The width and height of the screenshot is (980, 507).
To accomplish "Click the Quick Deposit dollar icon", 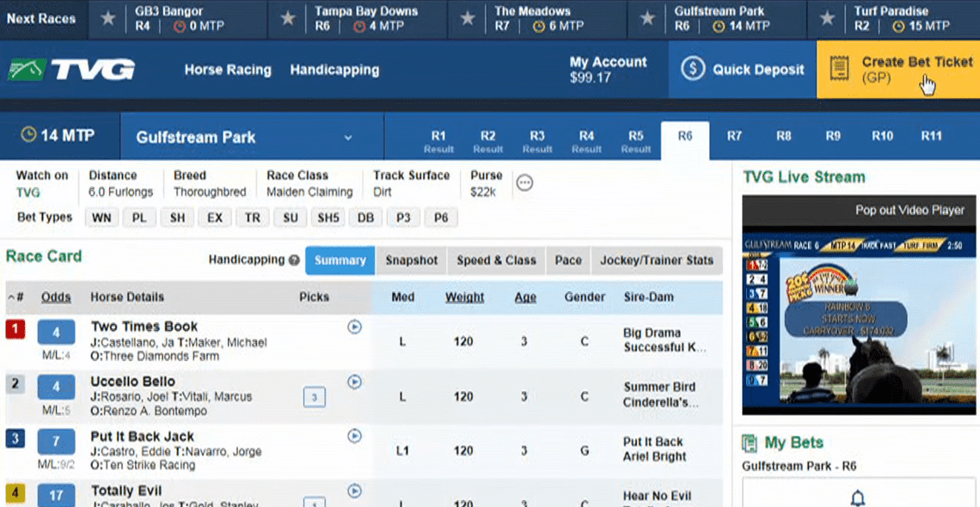I will point(693,70).
